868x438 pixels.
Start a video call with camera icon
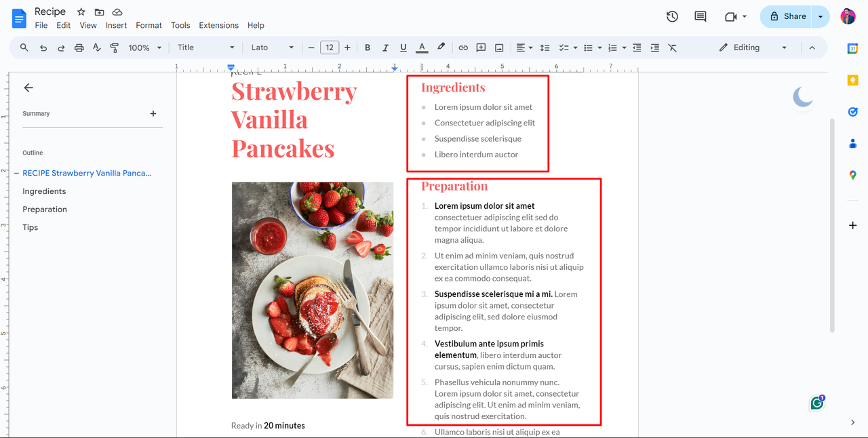730,16
